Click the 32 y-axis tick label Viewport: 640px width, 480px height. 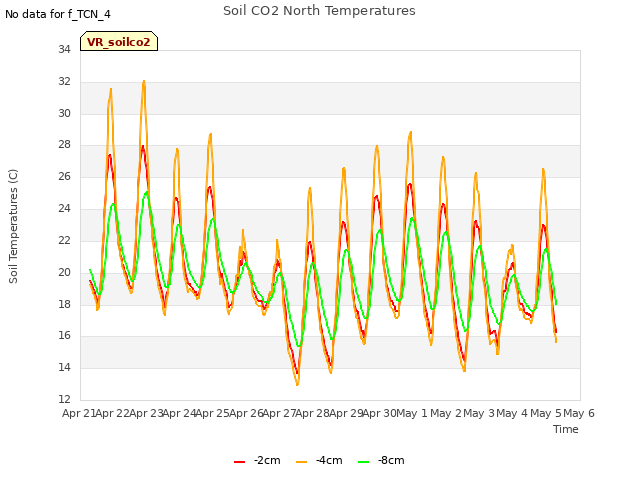pos(64,81)
